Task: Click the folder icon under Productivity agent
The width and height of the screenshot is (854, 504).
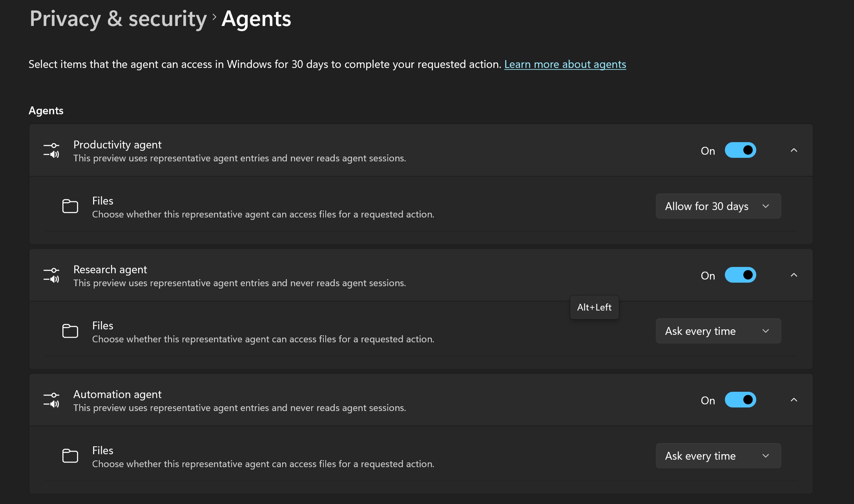Action: click(70, 206)
